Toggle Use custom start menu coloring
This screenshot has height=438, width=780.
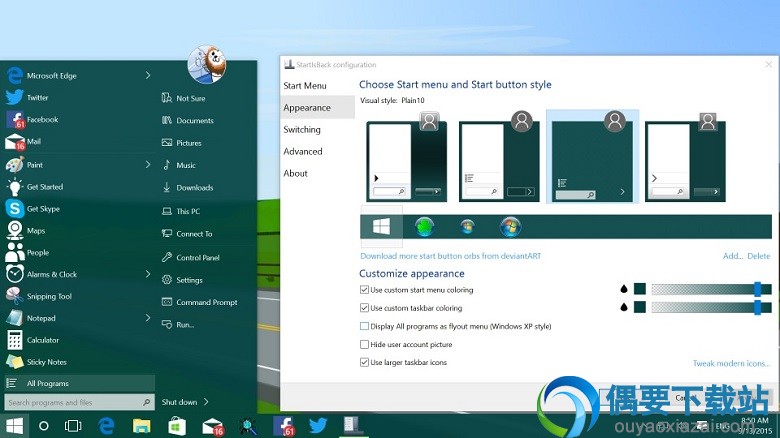coord(364,290)
